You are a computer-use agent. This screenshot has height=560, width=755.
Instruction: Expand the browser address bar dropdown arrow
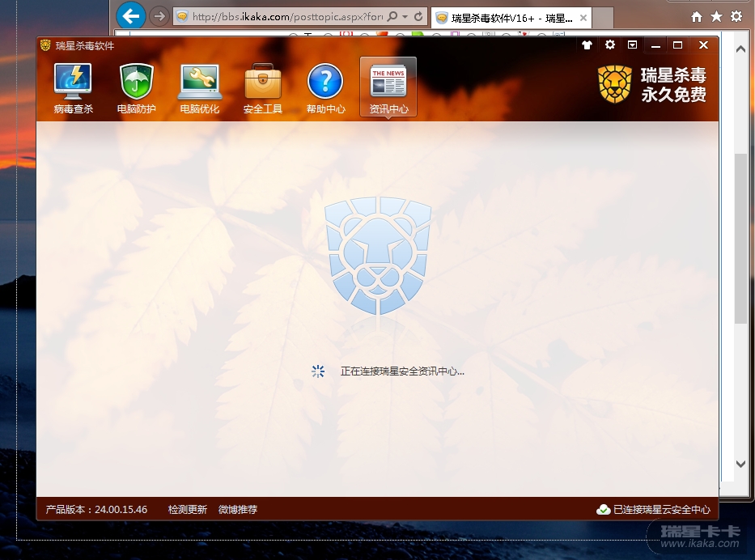[x=405, y=17]
